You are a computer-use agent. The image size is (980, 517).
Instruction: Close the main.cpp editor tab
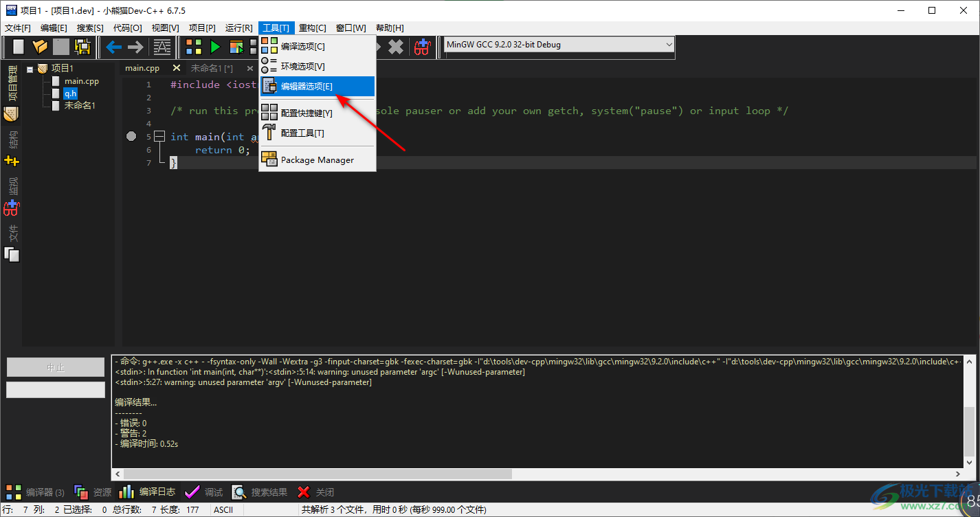tap(177, 68)
